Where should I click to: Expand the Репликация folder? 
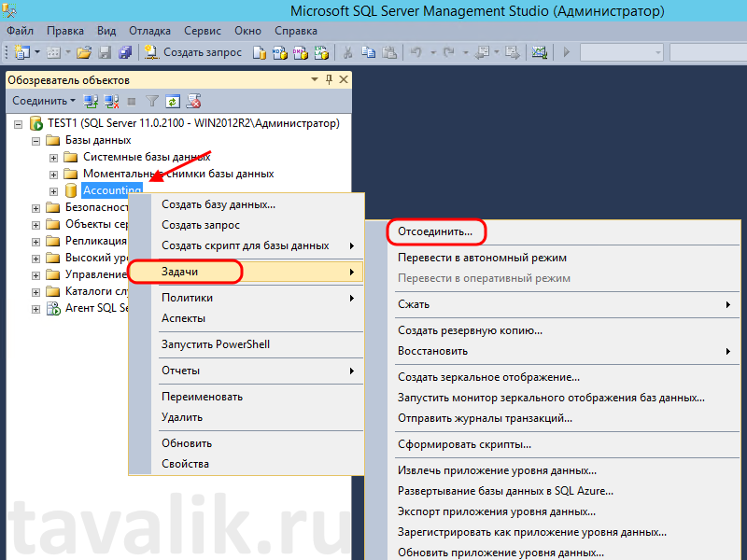click(x=35, y=242)
